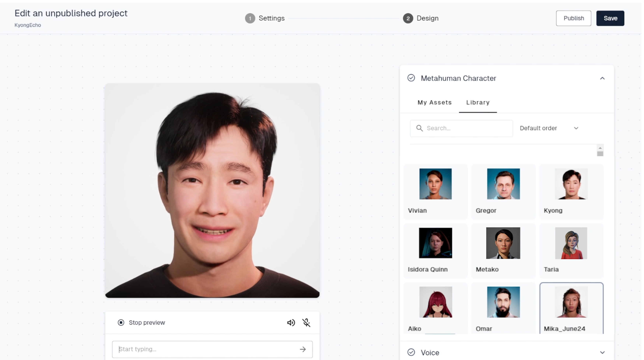Collapse the Metahuman Character panel
The height and width of the screenshot is (360, 644).
click(602, 78)
